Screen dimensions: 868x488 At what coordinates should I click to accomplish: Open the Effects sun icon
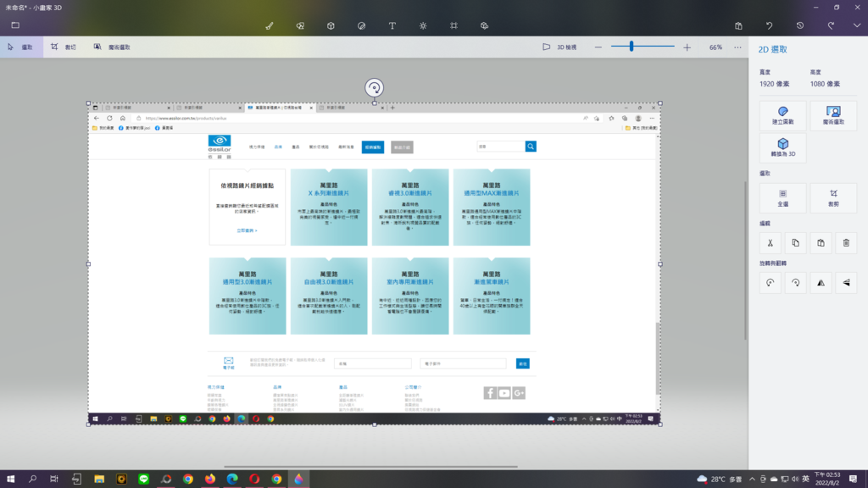pos(423,25)
